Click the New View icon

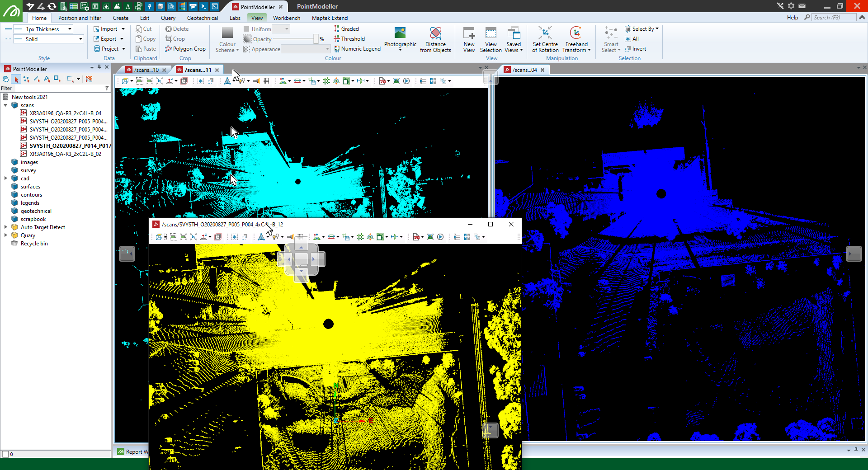469,34
